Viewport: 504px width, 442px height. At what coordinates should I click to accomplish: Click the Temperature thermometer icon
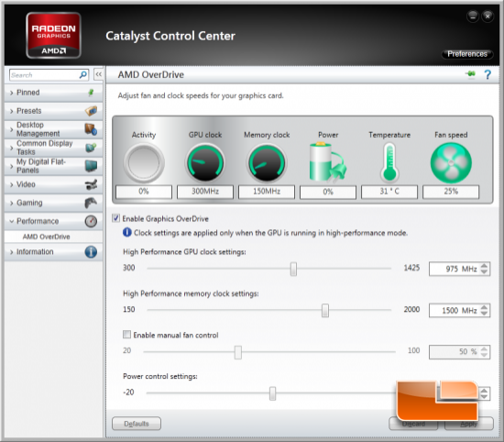pos(389,163)
